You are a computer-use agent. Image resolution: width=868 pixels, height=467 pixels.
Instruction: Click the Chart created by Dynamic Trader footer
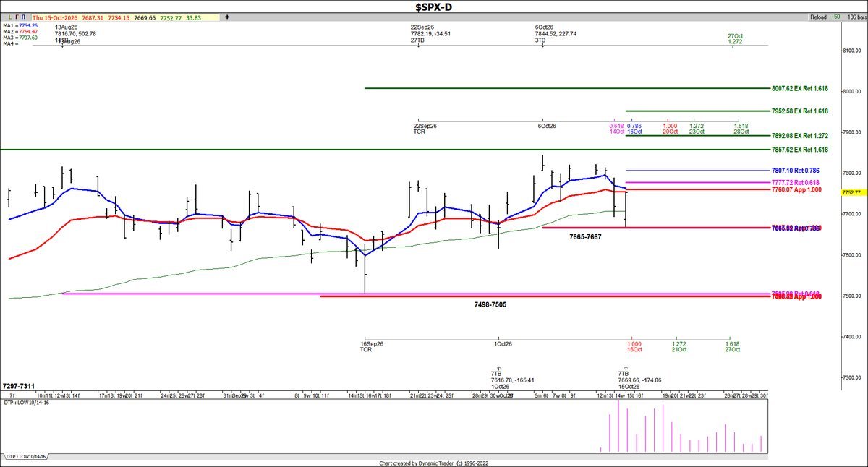[433, 463]
